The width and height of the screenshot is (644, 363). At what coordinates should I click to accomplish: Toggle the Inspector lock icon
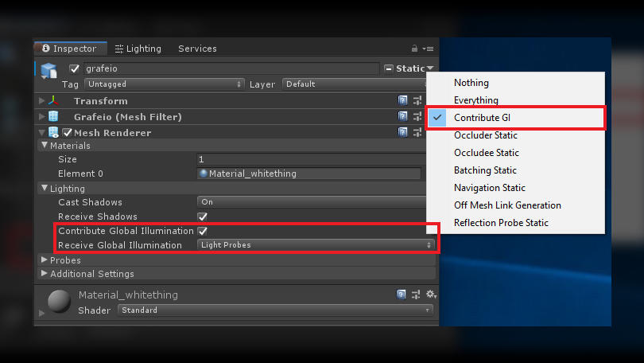pos(414,49)
